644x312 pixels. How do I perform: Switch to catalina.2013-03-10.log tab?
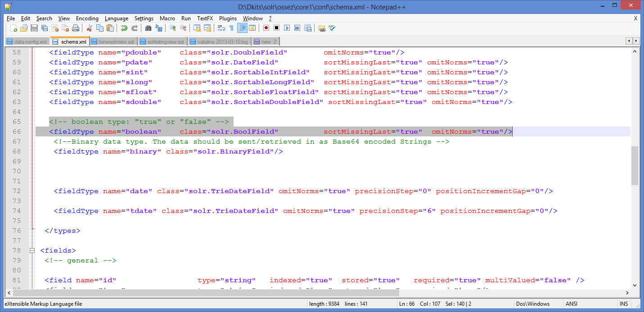tap(220, 42)
